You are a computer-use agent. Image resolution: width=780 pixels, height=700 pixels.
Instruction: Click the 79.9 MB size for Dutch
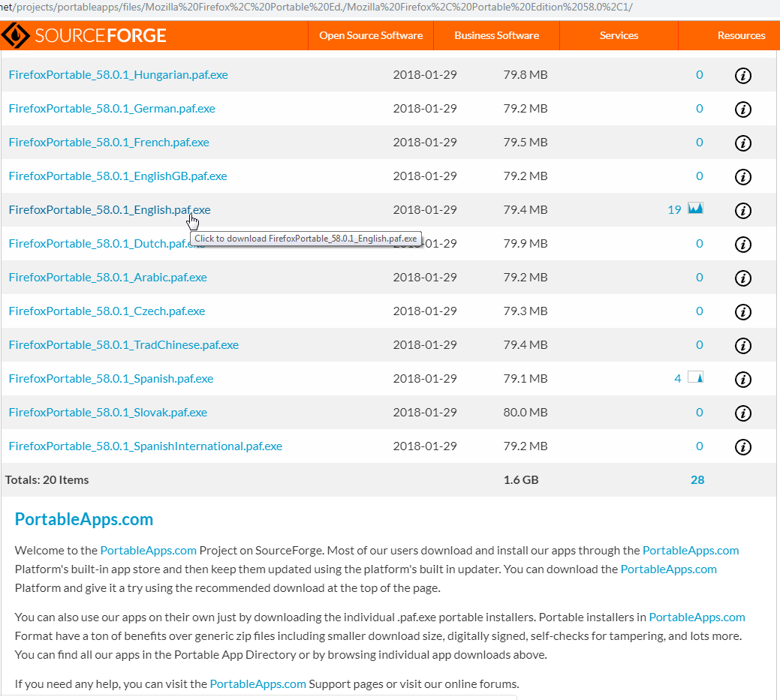click(x=526, y=244)
